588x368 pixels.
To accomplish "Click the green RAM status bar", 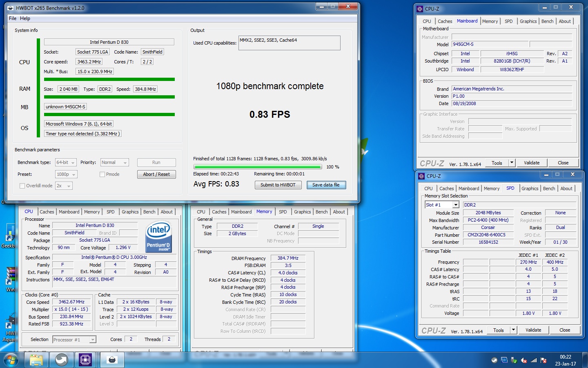I will 109,97.
